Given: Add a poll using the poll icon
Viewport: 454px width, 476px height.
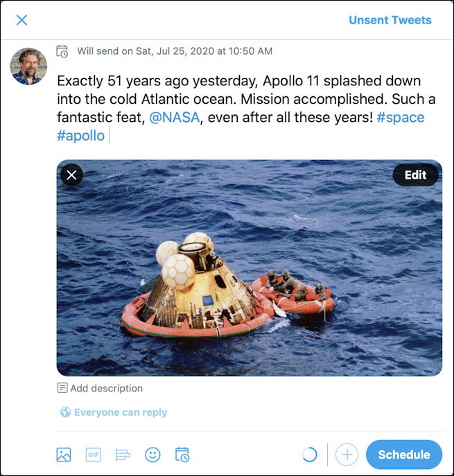Looking at the screenshot, I should click(123, 455).
